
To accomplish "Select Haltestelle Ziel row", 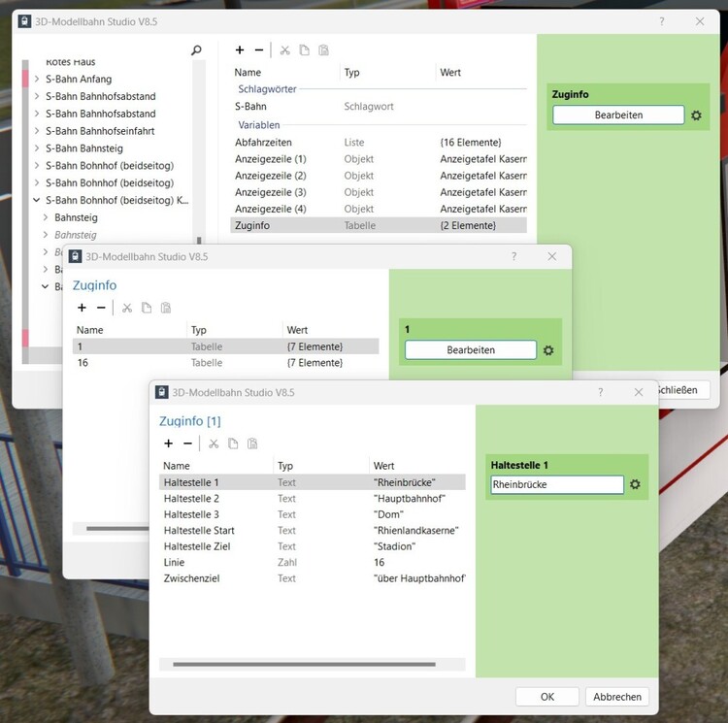I will tap(312, 546).
